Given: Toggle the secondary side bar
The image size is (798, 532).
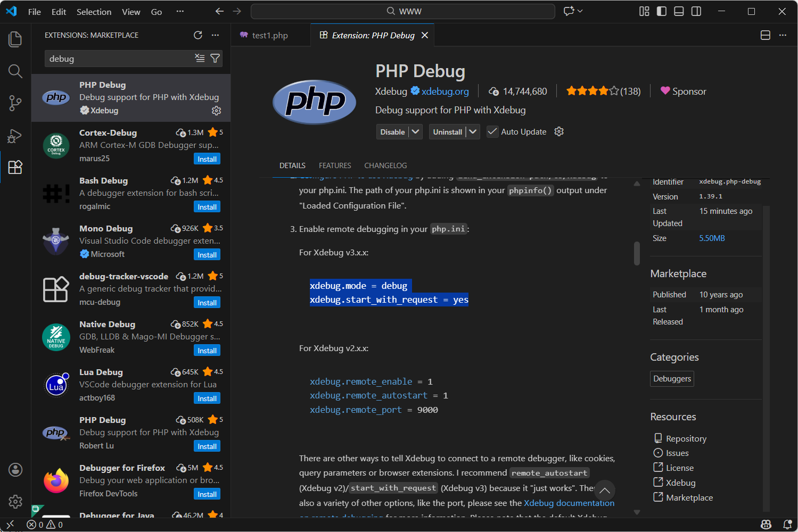Looking at the screenshot, I should pyautogui.click(x=696, y=11).
